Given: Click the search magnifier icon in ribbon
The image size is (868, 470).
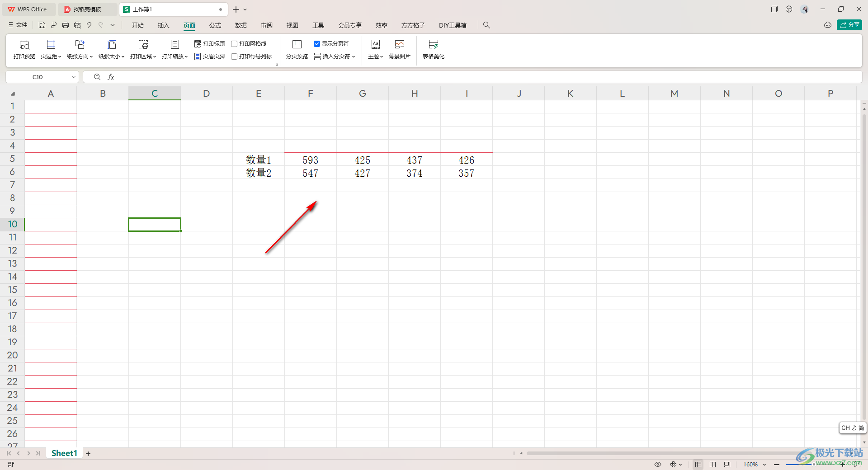Looking at the screenshot, I should pos(486,25).
